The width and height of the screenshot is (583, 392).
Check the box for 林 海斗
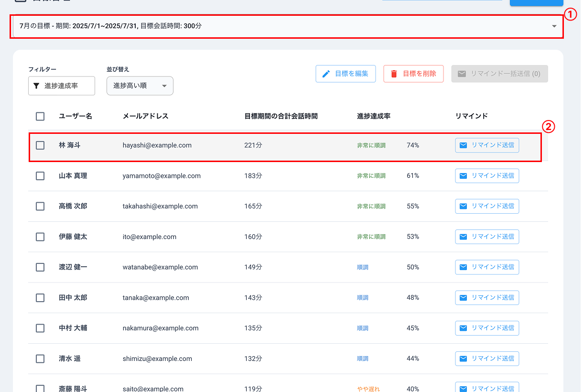click(x=40, y=145)
